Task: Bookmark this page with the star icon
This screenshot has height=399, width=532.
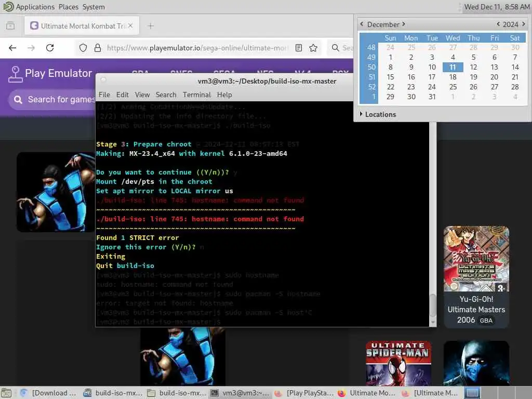Action: 313,48
